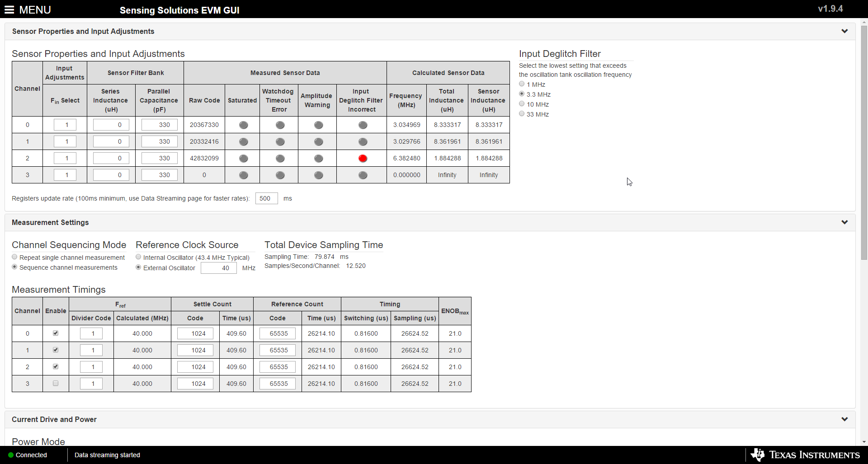Select External Oscillator clock source

point(138,267)
